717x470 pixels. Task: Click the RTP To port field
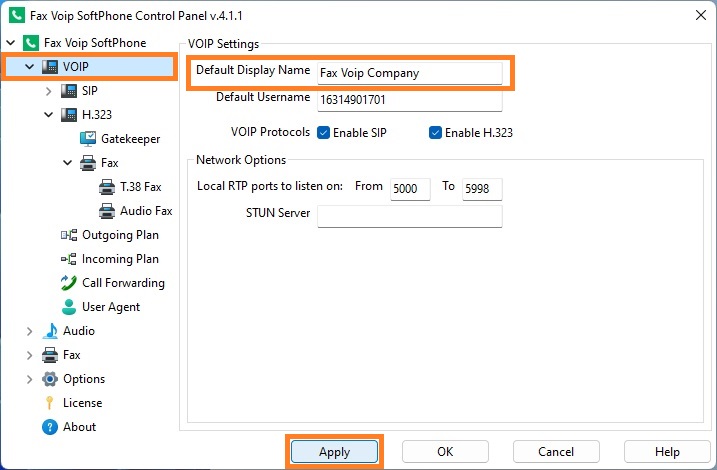(x=482, y=189)
